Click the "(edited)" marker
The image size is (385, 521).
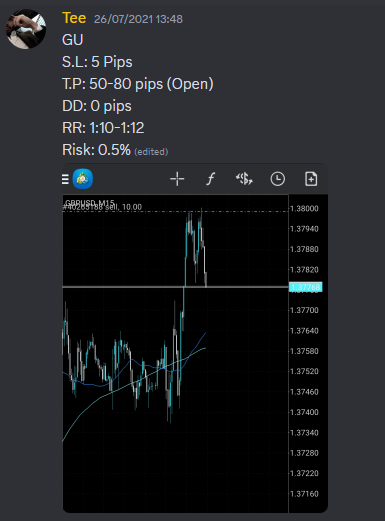151,152
